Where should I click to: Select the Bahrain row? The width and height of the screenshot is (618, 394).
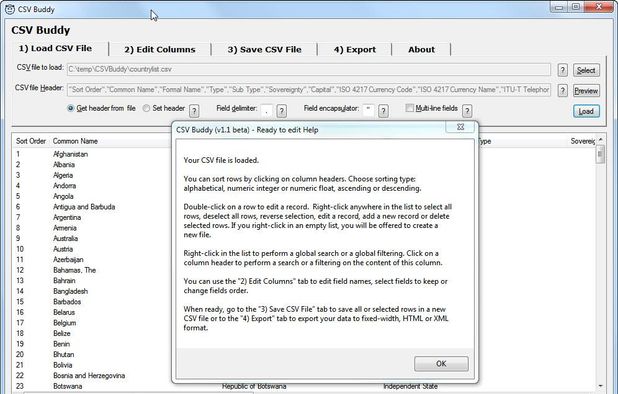(x=64, y=281)
